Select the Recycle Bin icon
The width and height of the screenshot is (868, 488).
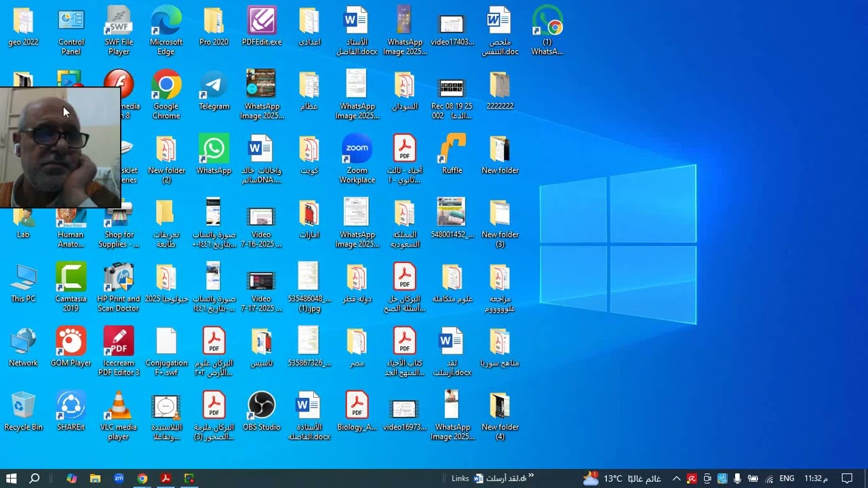(23, 411)
